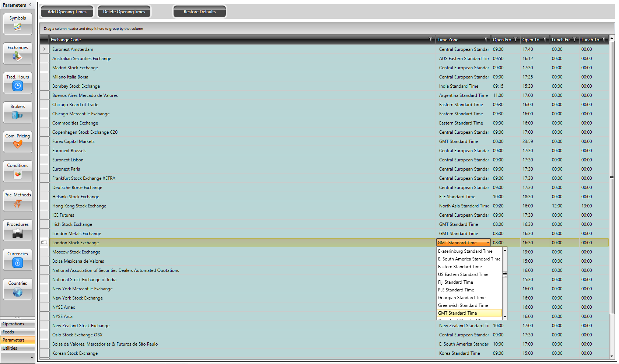The image size is (619, 364).
Task: Open the navigation pane overflow dropdown arrow
Action: pyautogui.click(x=32, y=358)
